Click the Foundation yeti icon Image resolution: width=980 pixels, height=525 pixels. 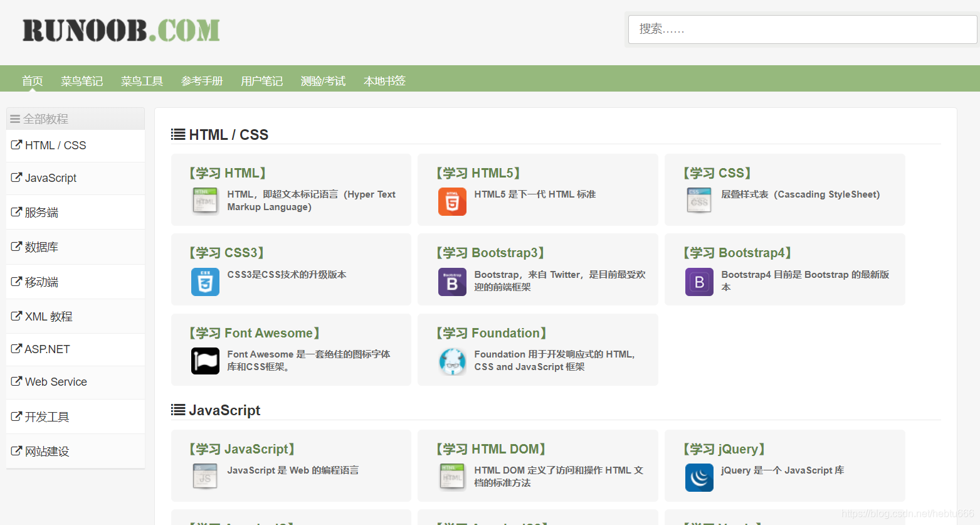tap(452, 361)
